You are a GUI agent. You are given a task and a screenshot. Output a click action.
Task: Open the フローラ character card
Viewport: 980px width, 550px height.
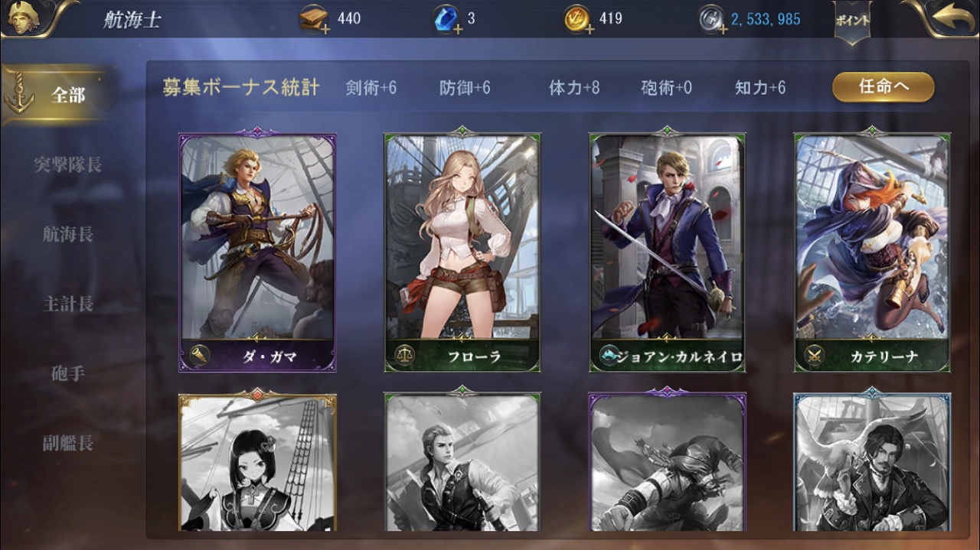click(462, 250)
